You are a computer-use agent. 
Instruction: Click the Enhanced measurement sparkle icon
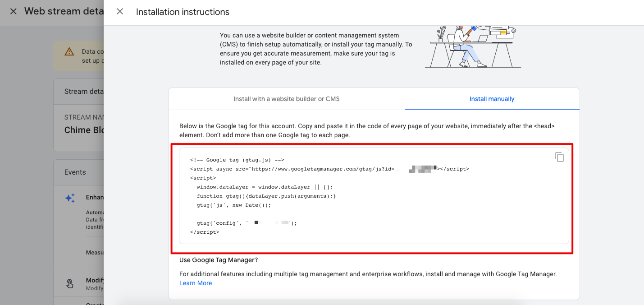[70, 198]
